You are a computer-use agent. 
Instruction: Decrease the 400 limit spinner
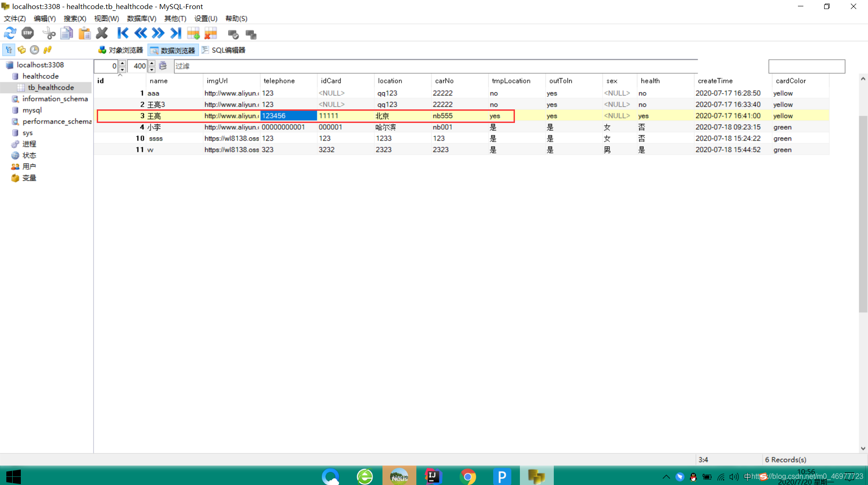click(x=152, y=69)
